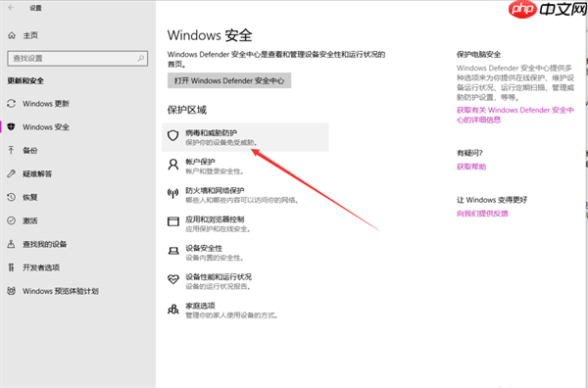The width and height of the screenshot is (588, 388).
Task: Click the search magnifier icon in 查找设置 box
Action: [x=140, y=58]
